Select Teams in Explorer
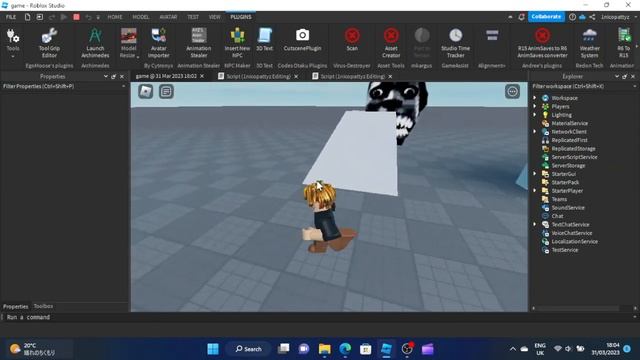 559,199
